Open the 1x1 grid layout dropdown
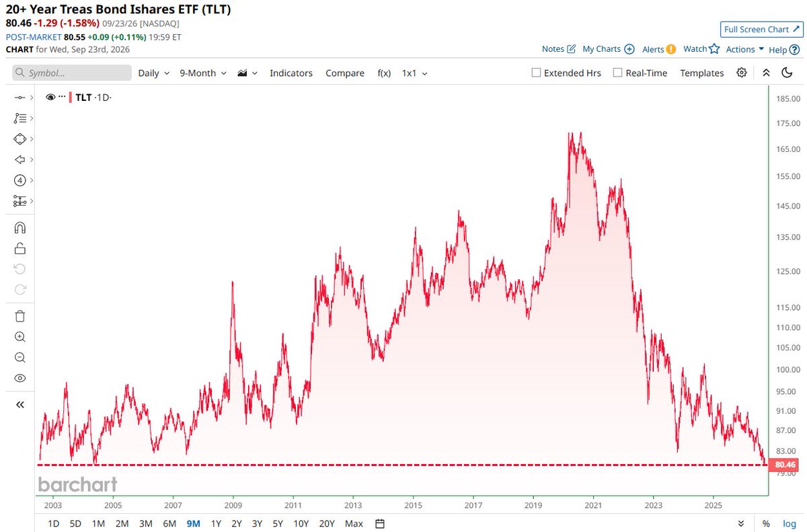The width and height of the screenshot is (807, 532). pos(414,73)
